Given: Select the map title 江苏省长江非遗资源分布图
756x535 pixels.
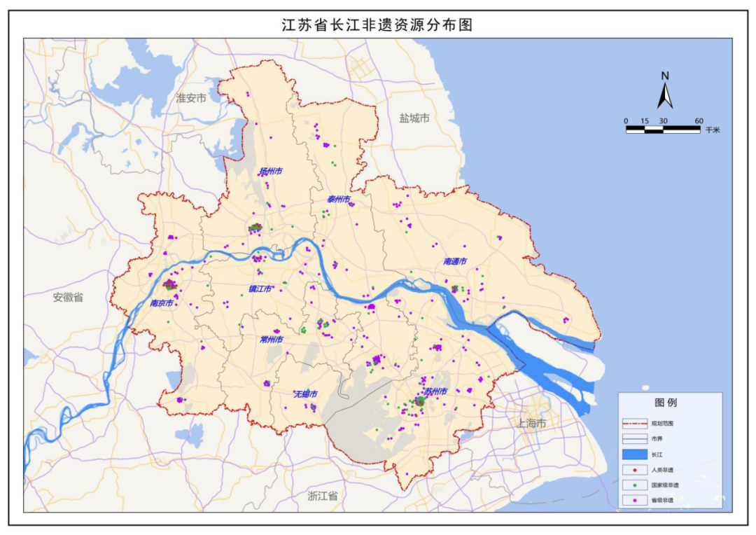Looking at the screenshot, I should 377,25.
